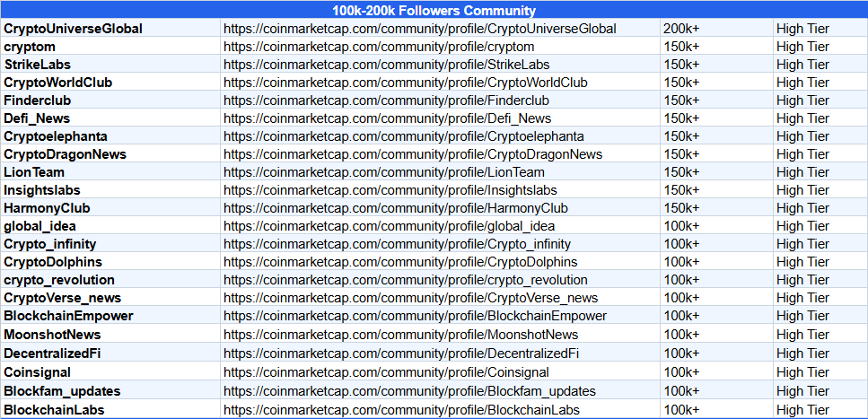This screenshot has height=419, width=868.
Task: Open the CryptoVerse_news profile link
Action: point(411,298)
